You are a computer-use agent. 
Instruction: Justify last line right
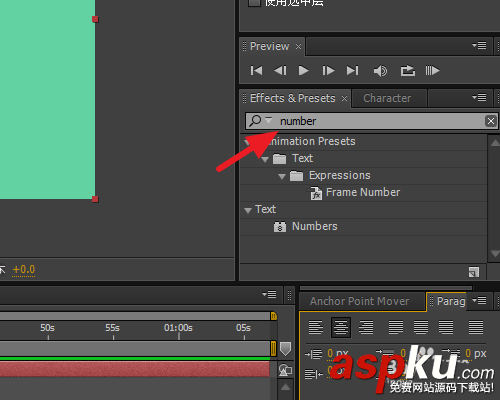(446, 327)
